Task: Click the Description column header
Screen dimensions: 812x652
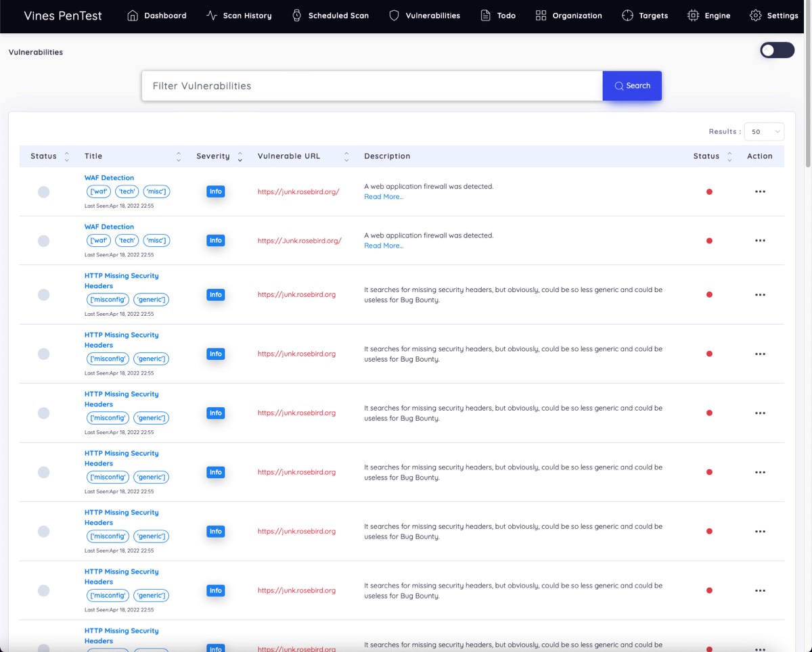Action: (x=387, y=156)
